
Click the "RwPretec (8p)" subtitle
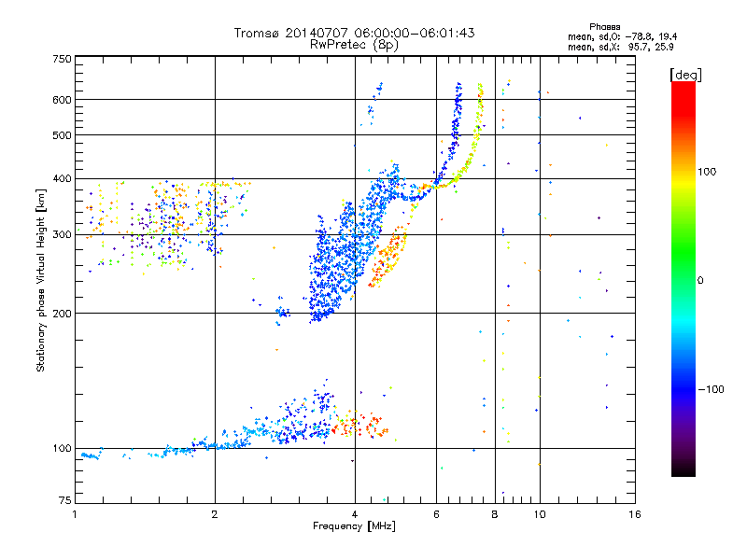pyautogui.click(x=354, y=45)
